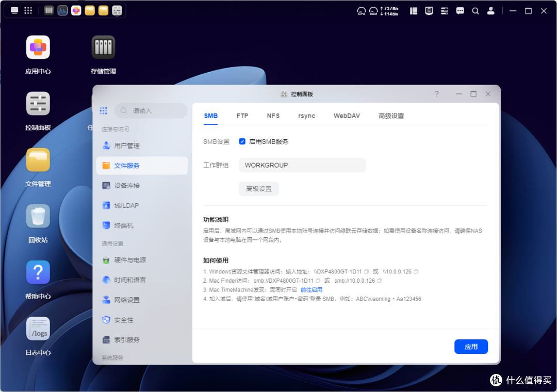Screen dimensions: 557x392
Task: Open 域/LDAP in the sidebar
Action: 142,205
